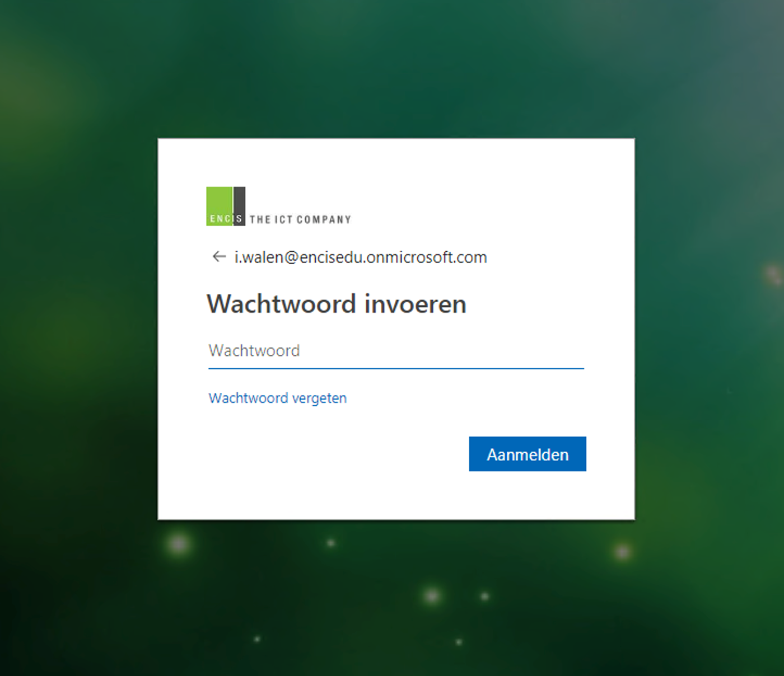Focus the Wachtwoord password field
This screenshot has height=676, width=784.
396,351
